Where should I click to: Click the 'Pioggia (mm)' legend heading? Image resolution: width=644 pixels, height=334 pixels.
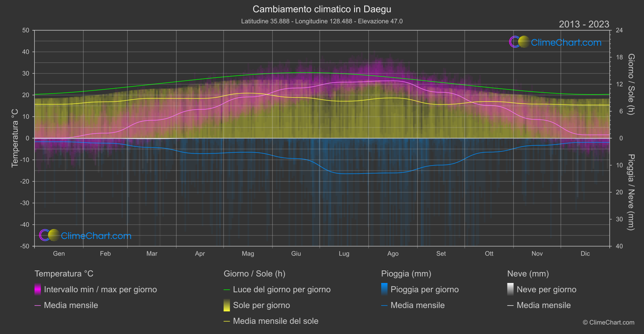click(406, 274)
